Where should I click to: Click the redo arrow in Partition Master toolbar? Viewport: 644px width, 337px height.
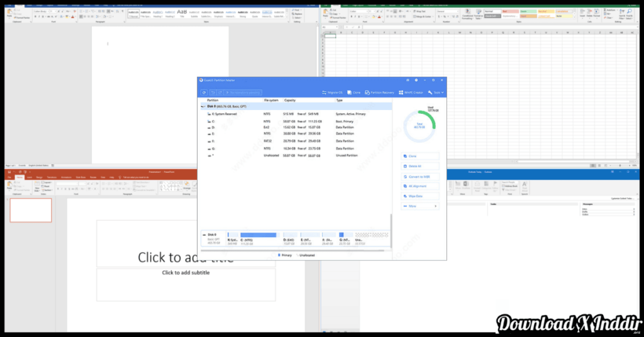(x=220, y=92)
